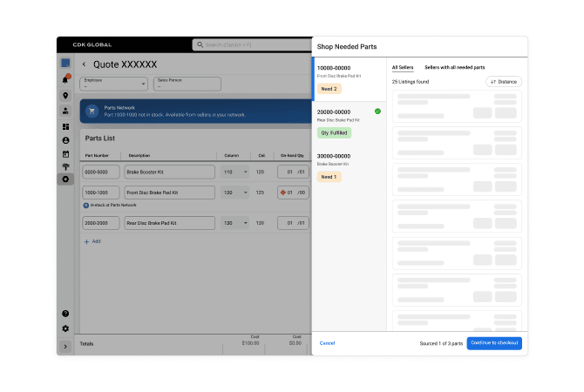Click the Brake Booster Kit description field
The image size is (584, 392).
pyautogui.click(x=169, y=172)
